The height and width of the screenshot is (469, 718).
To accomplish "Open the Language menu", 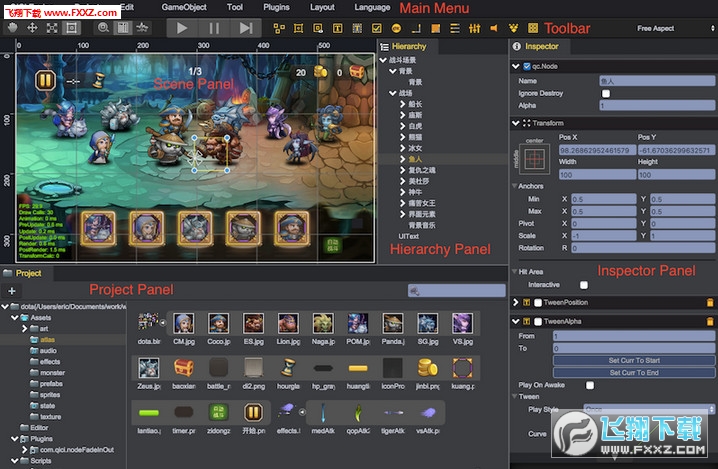I will [372, 7].
